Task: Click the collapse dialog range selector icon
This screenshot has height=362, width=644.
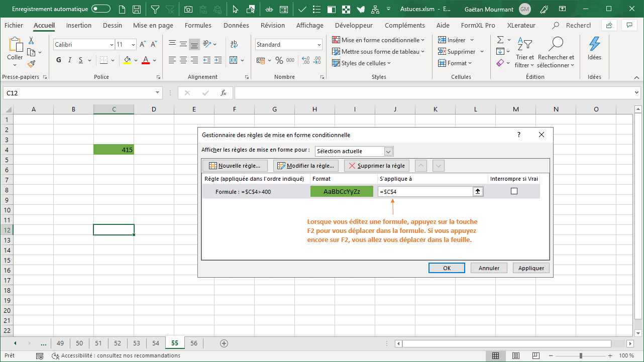Action: (478, 191)
